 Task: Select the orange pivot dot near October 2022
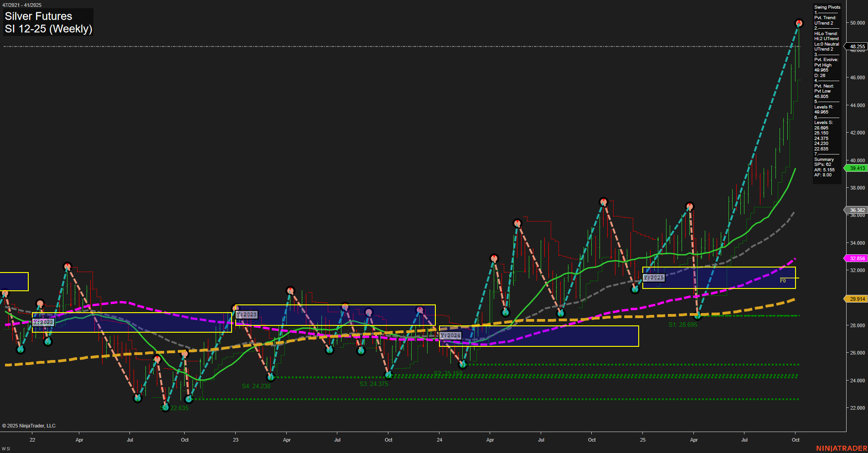pos(185,353)
